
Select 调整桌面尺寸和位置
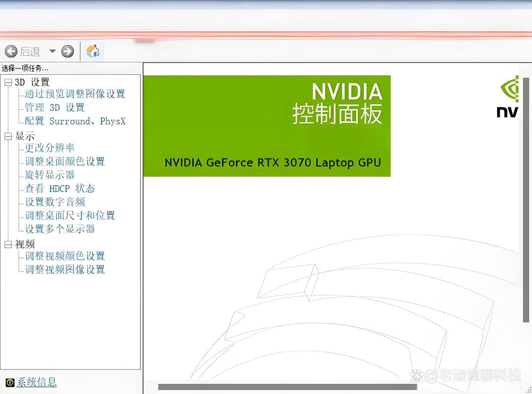[70, 216]
